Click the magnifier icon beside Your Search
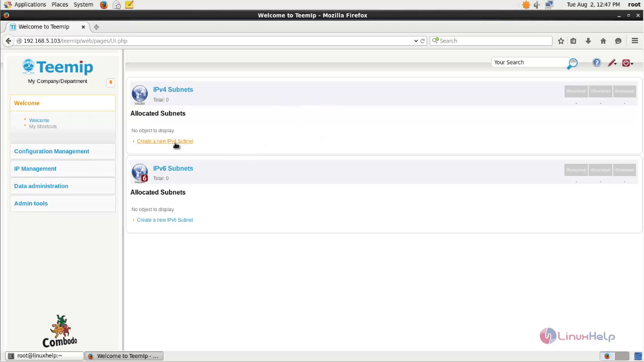Image resolution: width=644 pixels, height=362 pixels. coord(572,63)
